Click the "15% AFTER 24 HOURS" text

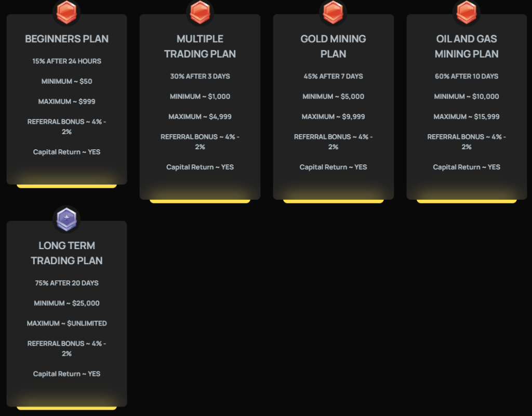pyautogui.click(x=66, y=61)
